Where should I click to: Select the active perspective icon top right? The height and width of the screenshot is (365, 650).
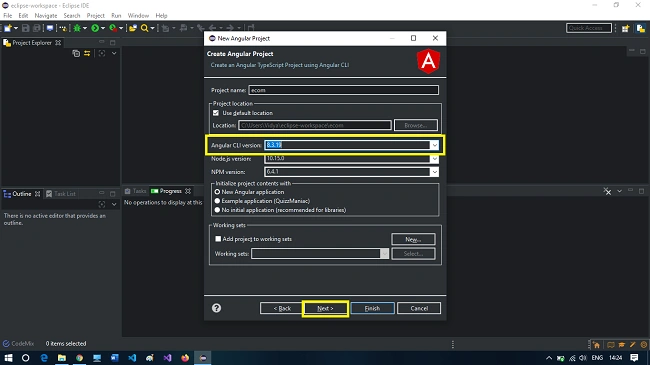[640, 28]
